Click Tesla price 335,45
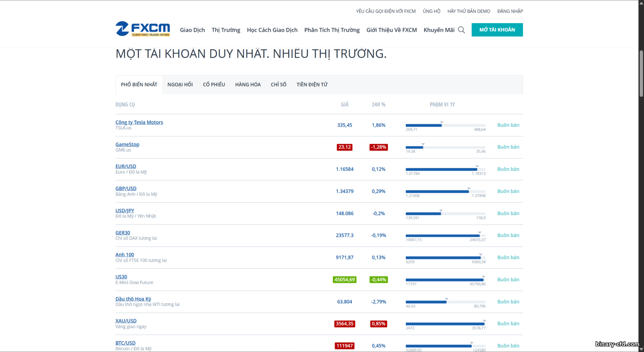The image size is (644, 352). pos(345,125)
